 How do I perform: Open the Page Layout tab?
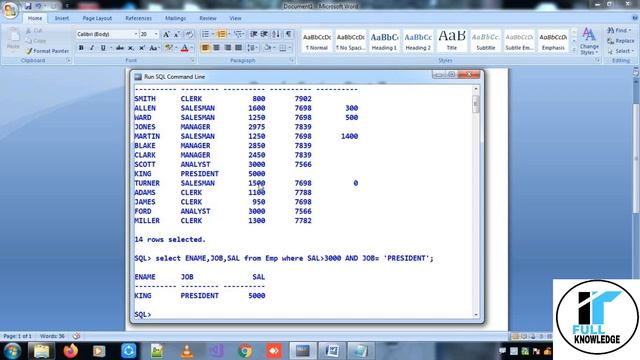point(97,18)
